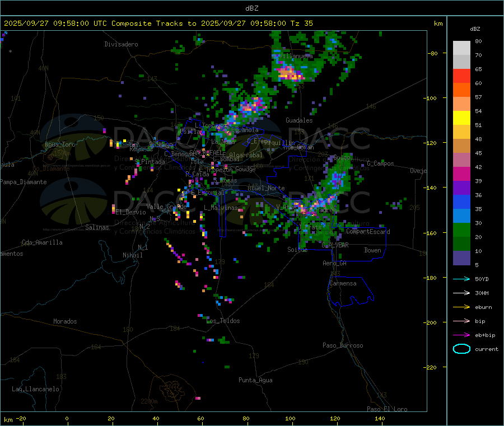Click the 0 km x-axis tick label

(x=67, y=418)
